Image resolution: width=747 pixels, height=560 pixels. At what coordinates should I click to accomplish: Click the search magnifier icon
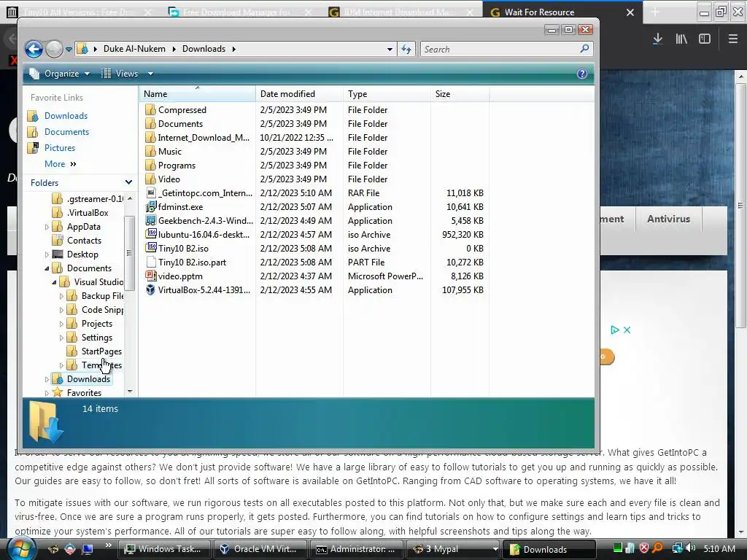(x=584, y=49)
